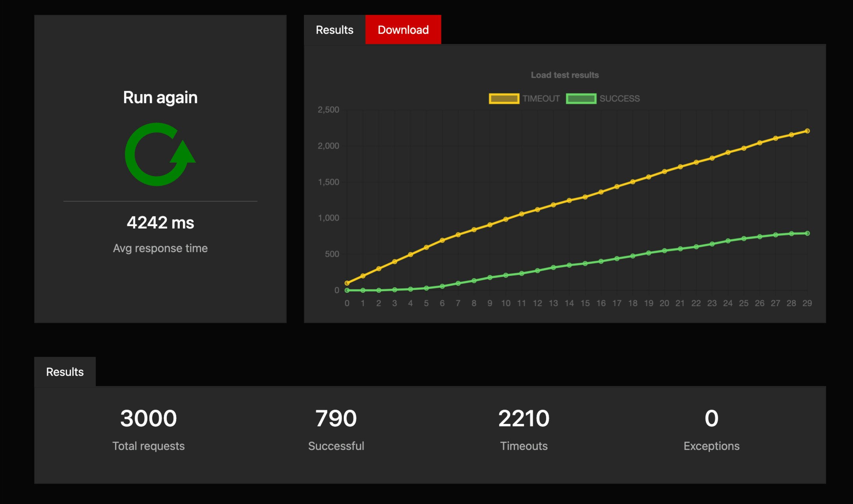Click the 790 Successful count
853x504 pixels.
[336, 418]
